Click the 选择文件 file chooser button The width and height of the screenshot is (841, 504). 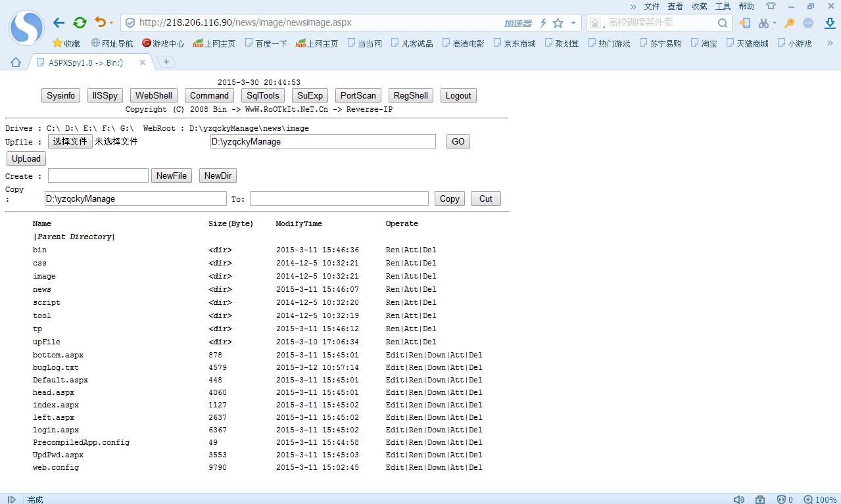(70, 141)
